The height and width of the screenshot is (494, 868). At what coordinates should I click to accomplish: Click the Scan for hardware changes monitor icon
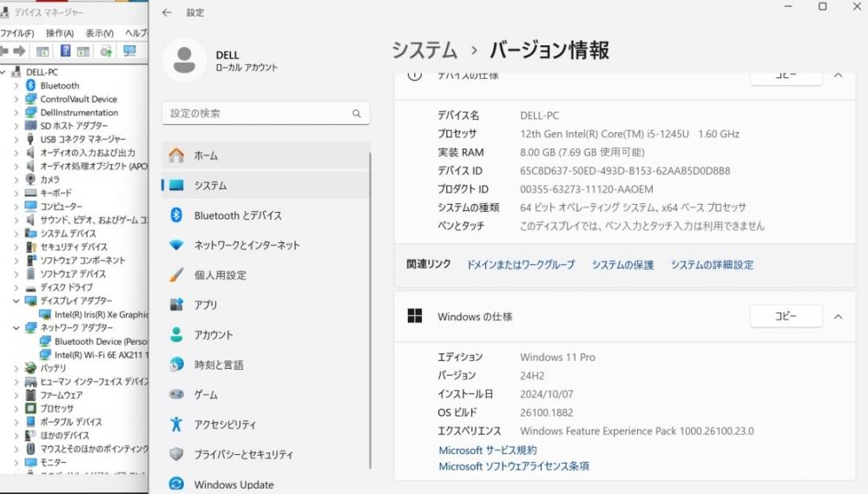pyautogui.click(x=129, y=51)
